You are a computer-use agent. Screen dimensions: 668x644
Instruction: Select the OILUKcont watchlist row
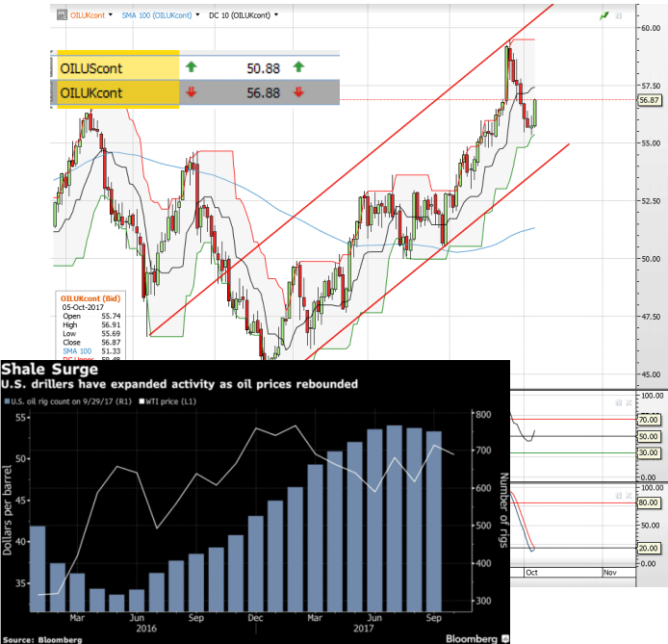pos(195,92)
